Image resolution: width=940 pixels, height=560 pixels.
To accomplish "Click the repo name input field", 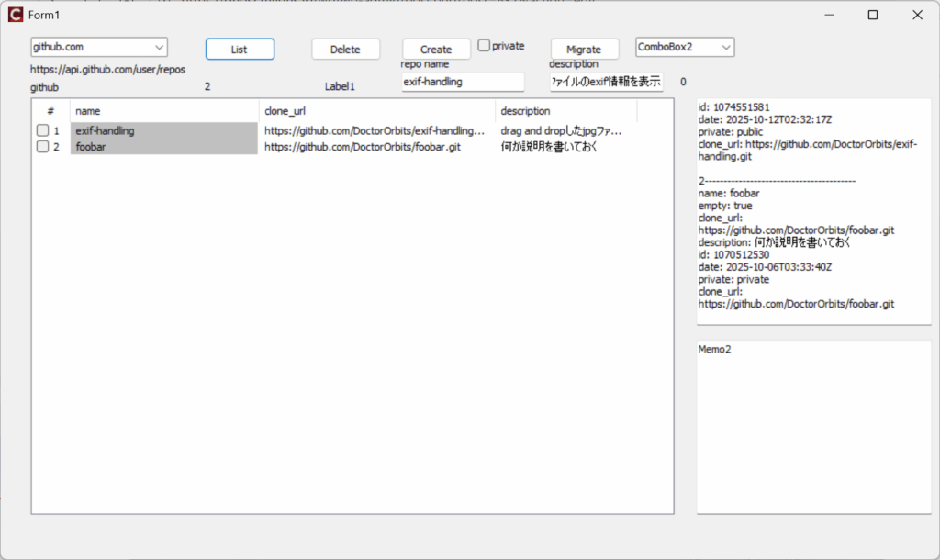I will coord(462,82).
